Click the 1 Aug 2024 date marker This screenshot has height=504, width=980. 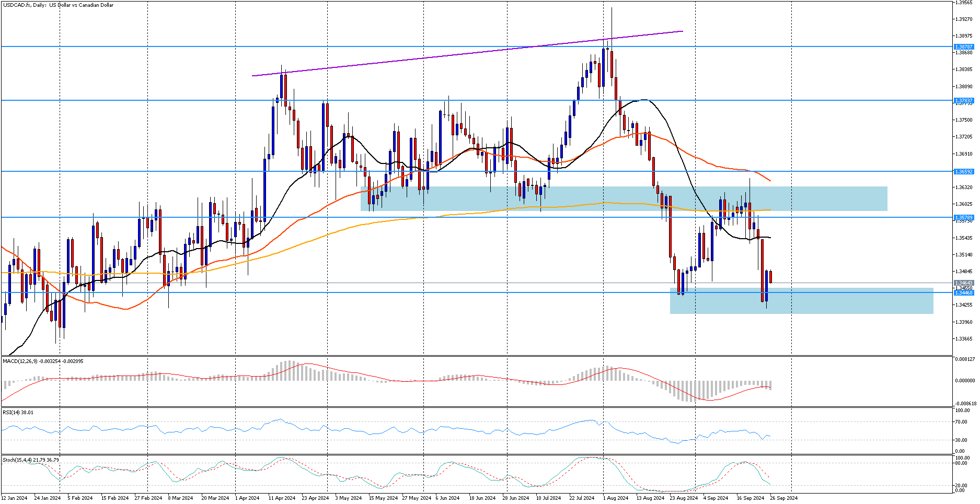pos(615,498)
